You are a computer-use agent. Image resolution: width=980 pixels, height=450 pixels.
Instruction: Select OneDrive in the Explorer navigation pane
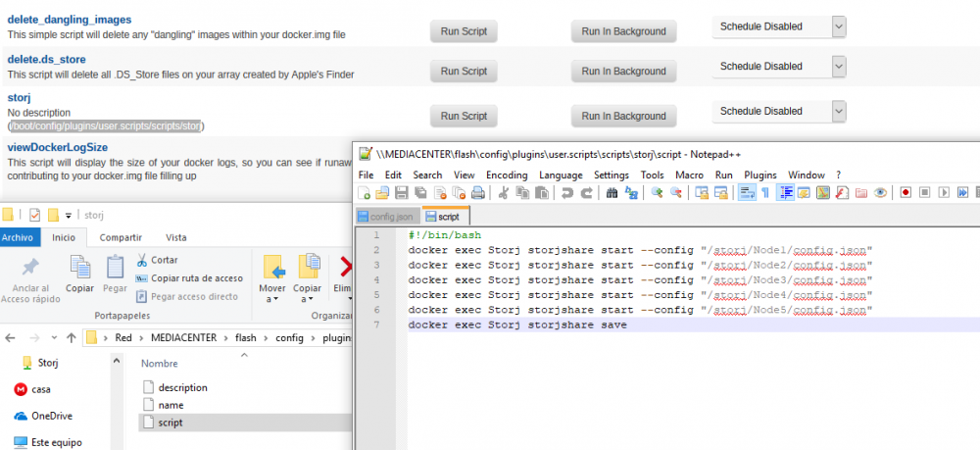tap(44, 416)
